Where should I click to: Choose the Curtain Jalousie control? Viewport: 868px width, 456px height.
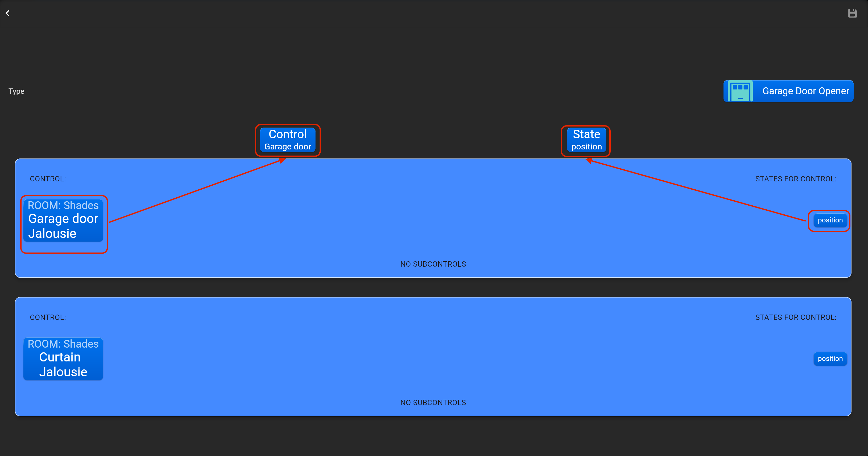63,364
